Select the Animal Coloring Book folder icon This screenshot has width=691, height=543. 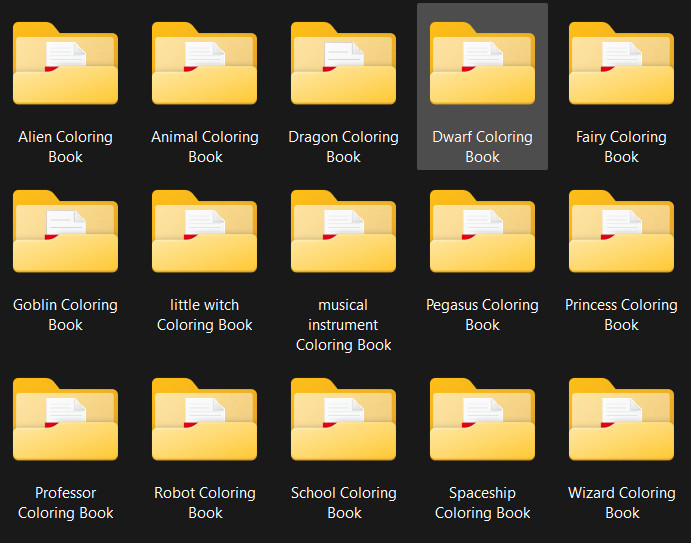[x=204, y=63]
